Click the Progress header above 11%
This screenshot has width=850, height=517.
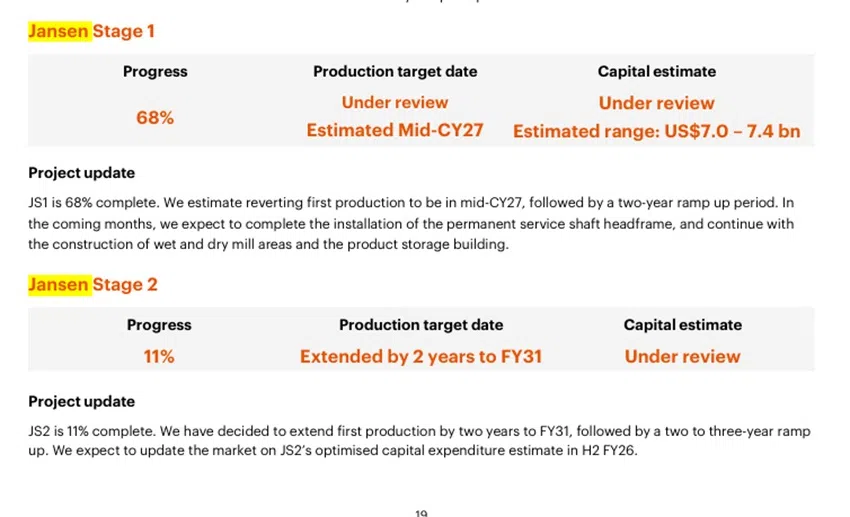point(159,325)
